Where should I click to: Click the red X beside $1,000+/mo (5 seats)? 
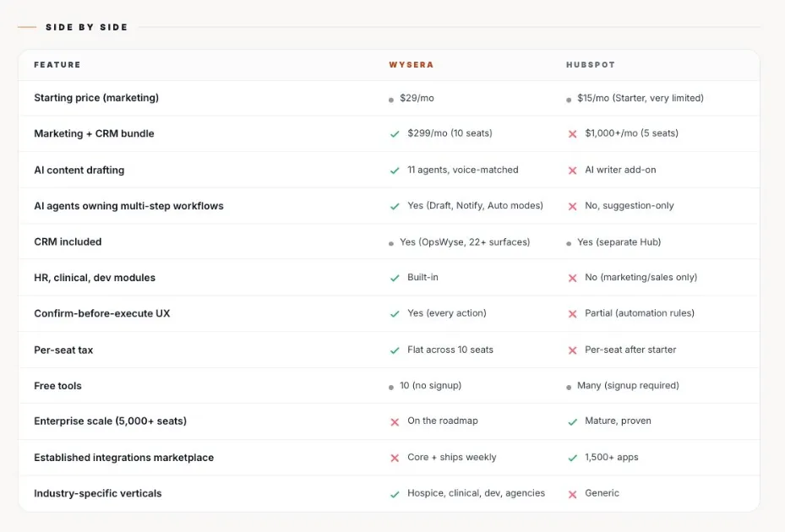[572, 134]
